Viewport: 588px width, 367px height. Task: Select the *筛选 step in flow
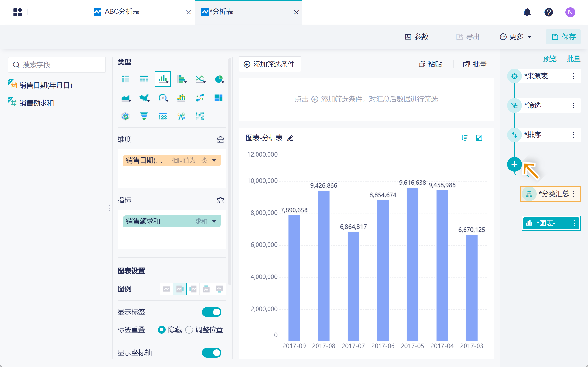pyautogui.click(x=533, y=105)
